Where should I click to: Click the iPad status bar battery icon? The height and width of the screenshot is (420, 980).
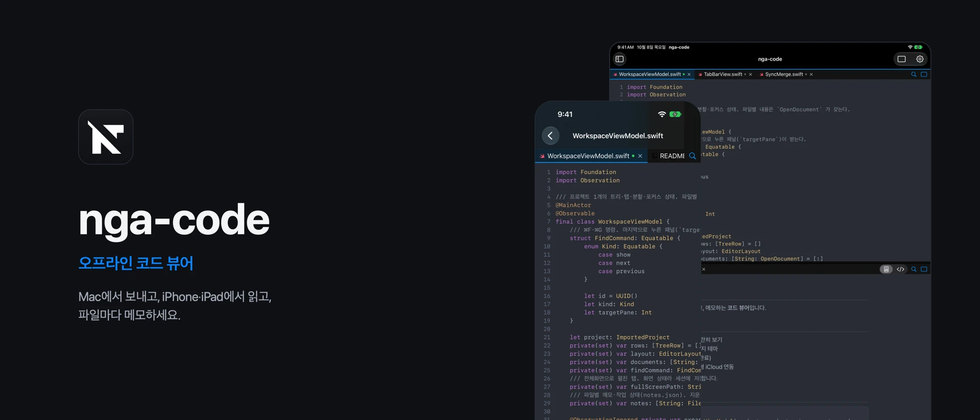pos(918,47)
